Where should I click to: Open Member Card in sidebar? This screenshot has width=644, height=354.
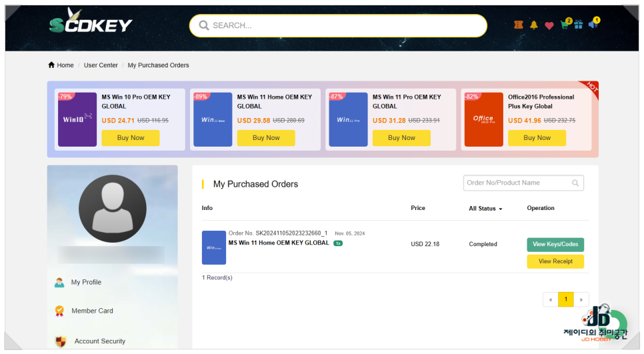click(92, 311)
